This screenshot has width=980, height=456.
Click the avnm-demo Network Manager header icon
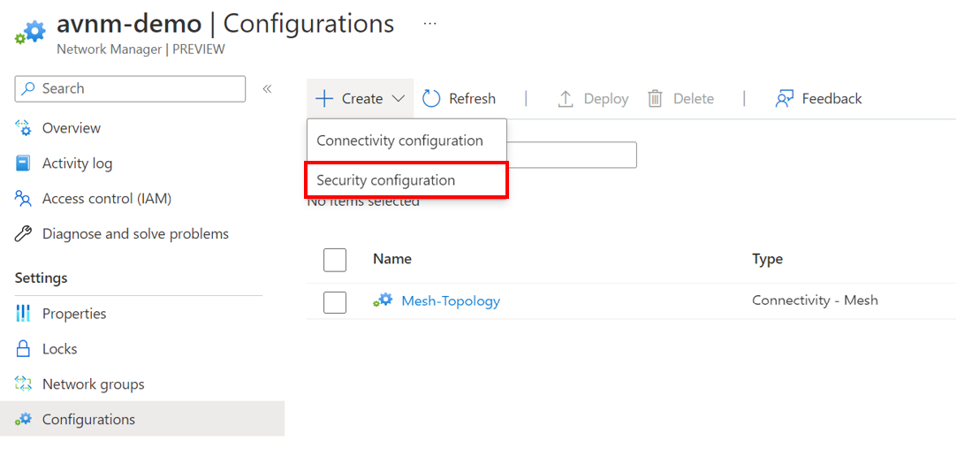tap(30, 32)
